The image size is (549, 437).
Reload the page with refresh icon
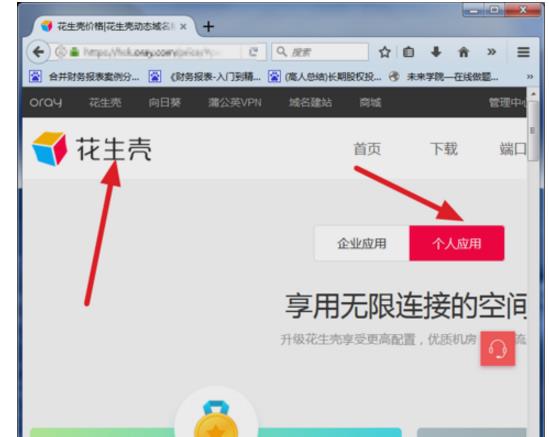(x=253, y=52)
